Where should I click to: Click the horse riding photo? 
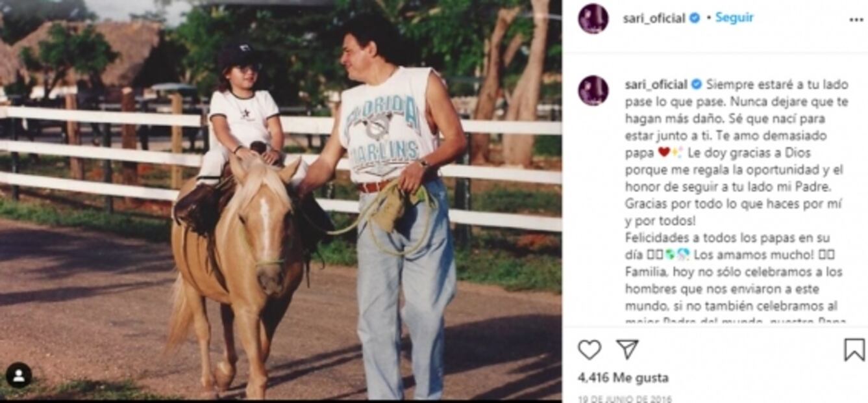point(280,200)
